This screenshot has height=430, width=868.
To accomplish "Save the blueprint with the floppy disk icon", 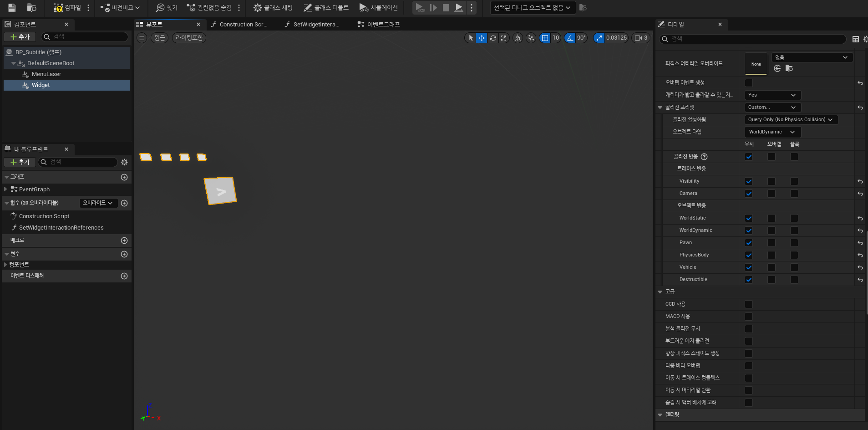I will tap(12, 8).
